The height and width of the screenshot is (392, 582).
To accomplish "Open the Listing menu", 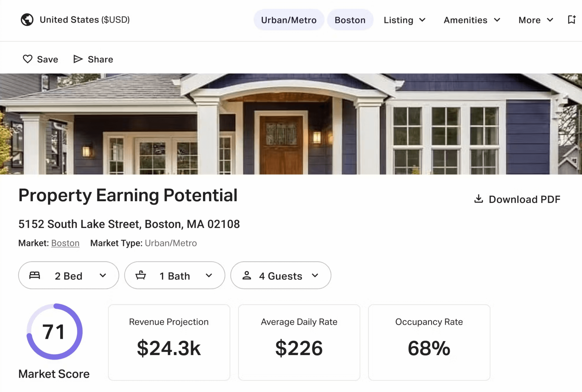I will 405,20.
